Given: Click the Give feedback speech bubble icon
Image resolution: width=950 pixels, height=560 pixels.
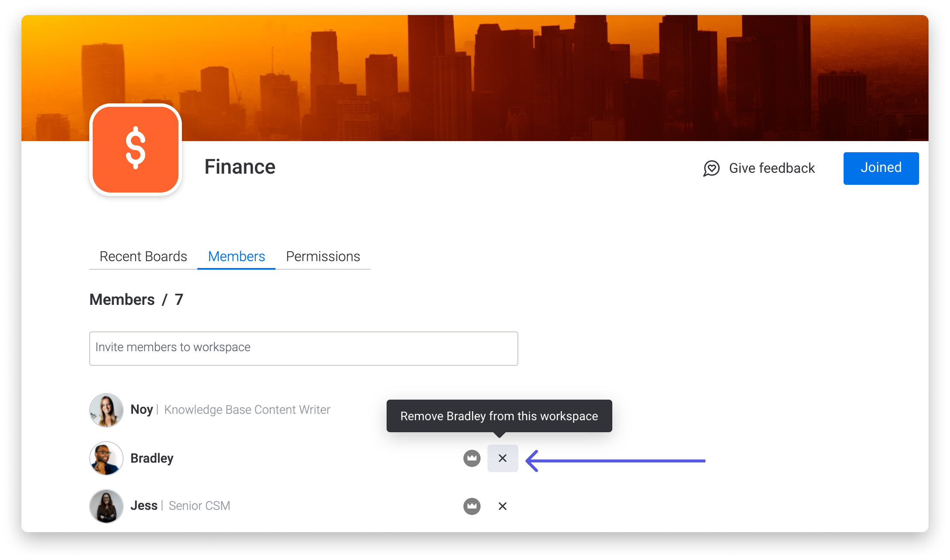Looking at the screenshot, I should pos(711,168).
